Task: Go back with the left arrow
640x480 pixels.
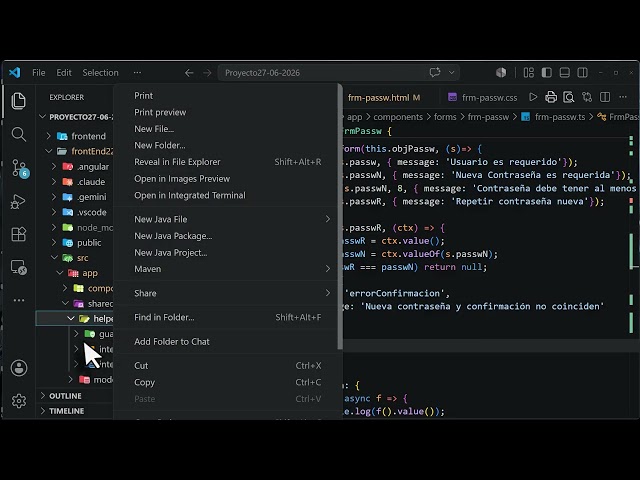Action: (189, 73)
